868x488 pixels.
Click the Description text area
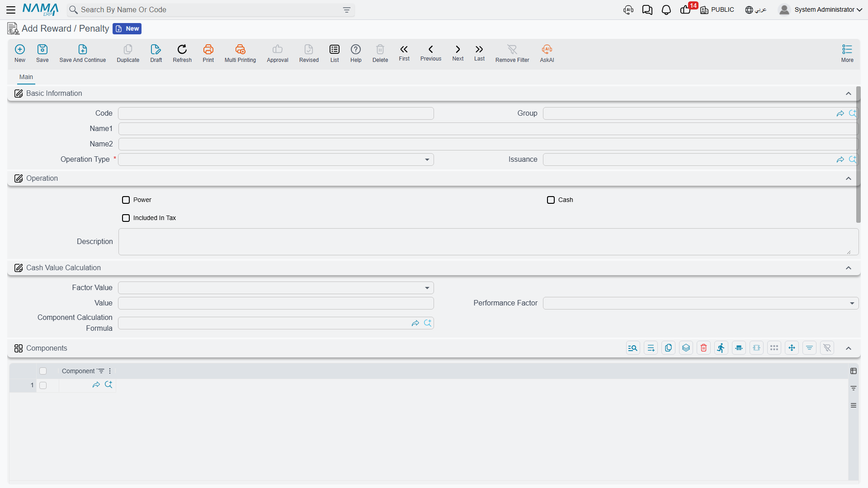tap(488, 242)
